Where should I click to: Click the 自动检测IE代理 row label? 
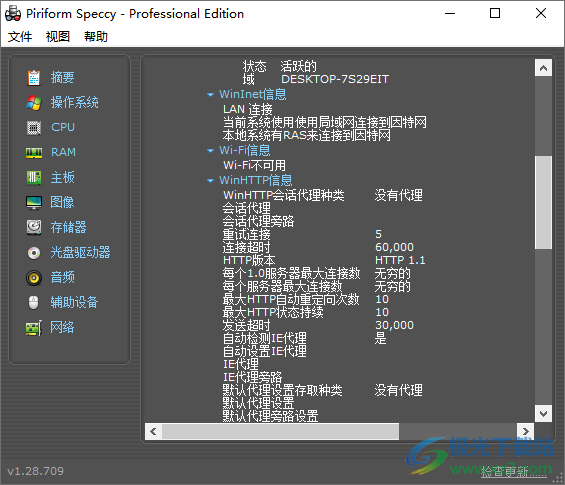click(x=265, y=338)
